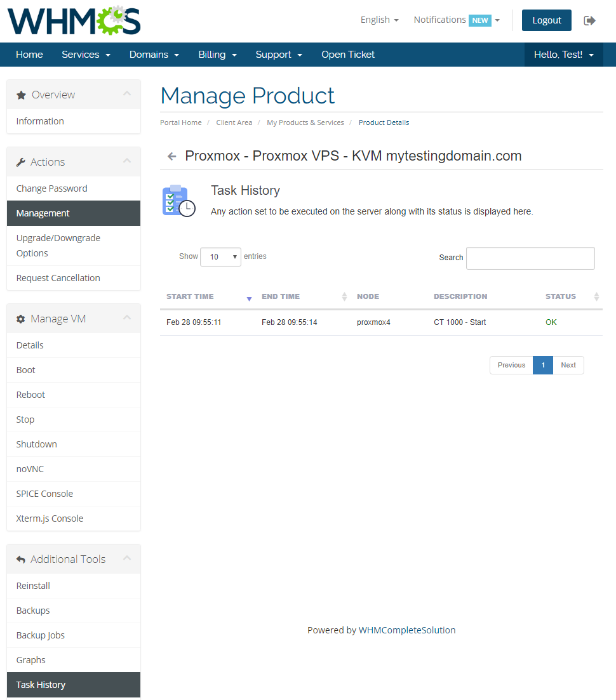This screenshot has height=700, width=616.
Task: Click the Additional Tools reply-arrow icon
Action: [x=20, y=559]
